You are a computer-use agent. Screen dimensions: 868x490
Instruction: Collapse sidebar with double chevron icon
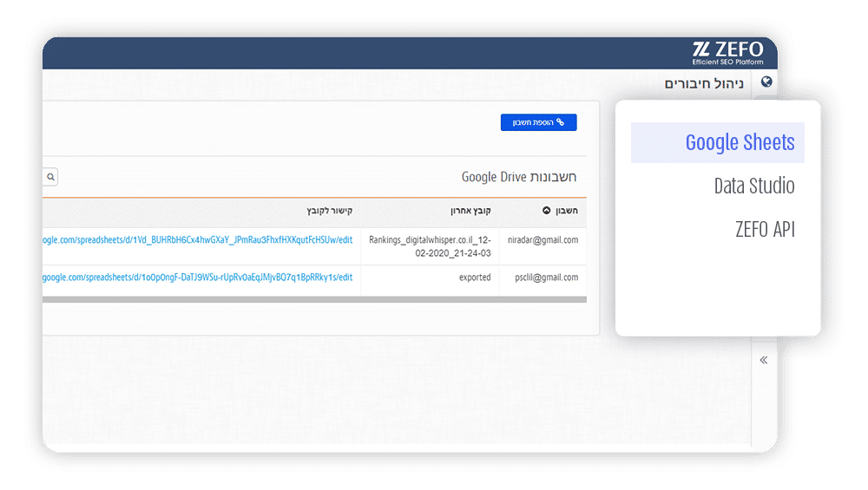click(x=764, y=360)
